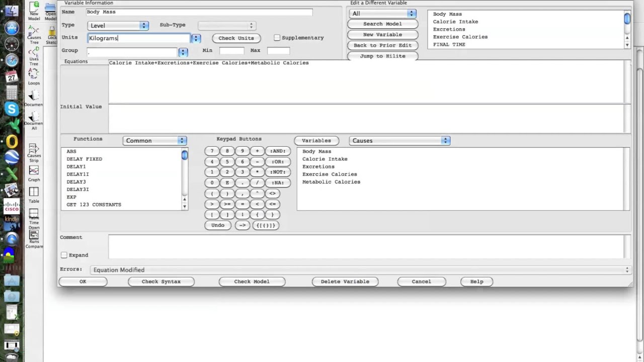Select Metabolic Calories in the Causes list
Viewport: 644px width, 362px height.
[x=331, y=182]
